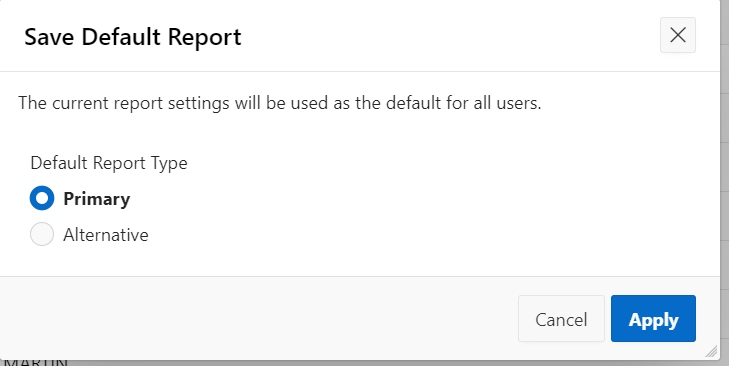Image resolution: width=729 pixels, height=366 pixels.
Task: Click the word Apply on blue button
Action: pyautogui.click(x=653, y=320)
